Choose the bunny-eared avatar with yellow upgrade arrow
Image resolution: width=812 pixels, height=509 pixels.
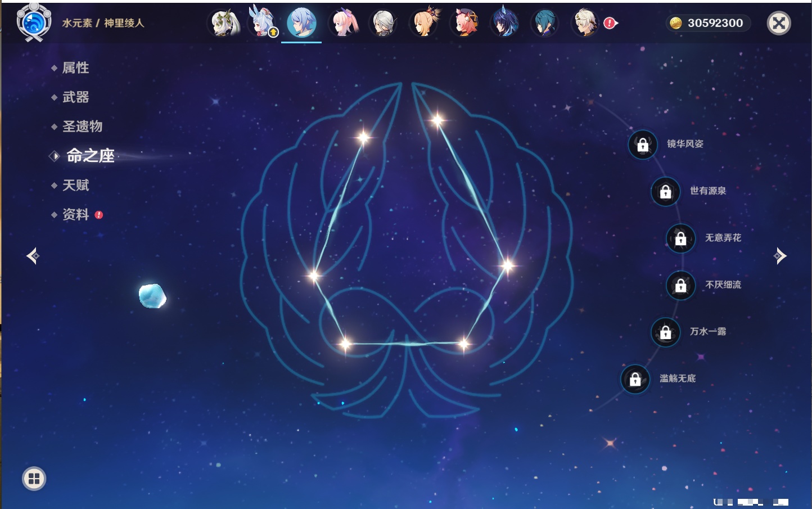pyautogui.click(x=263, y=23)
